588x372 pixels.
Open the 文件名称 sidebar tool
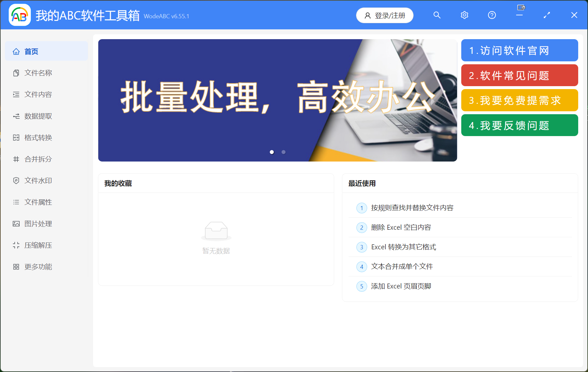click(38, 73)
